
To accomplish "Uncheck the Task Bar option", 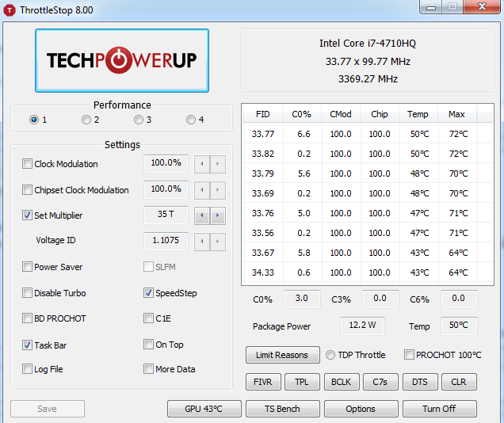I will tap(27, 345).
